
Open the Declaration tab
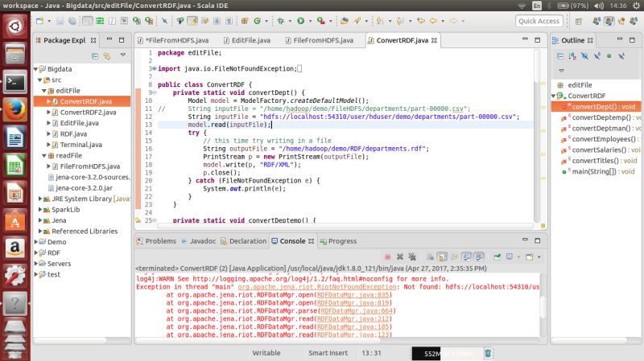[244, 241]
